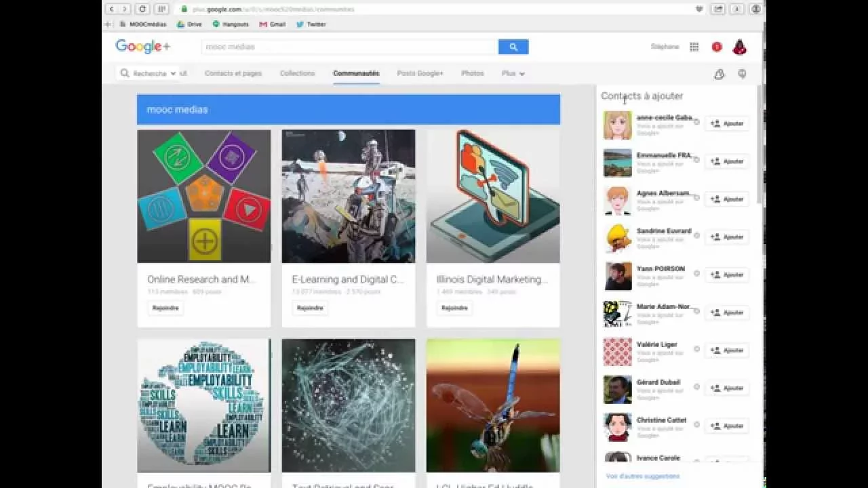The width and height of the screenshot is (868, 488).
Task: Dismiss the Sandrine Euvrard suggestion
Action: click(696, 236)
